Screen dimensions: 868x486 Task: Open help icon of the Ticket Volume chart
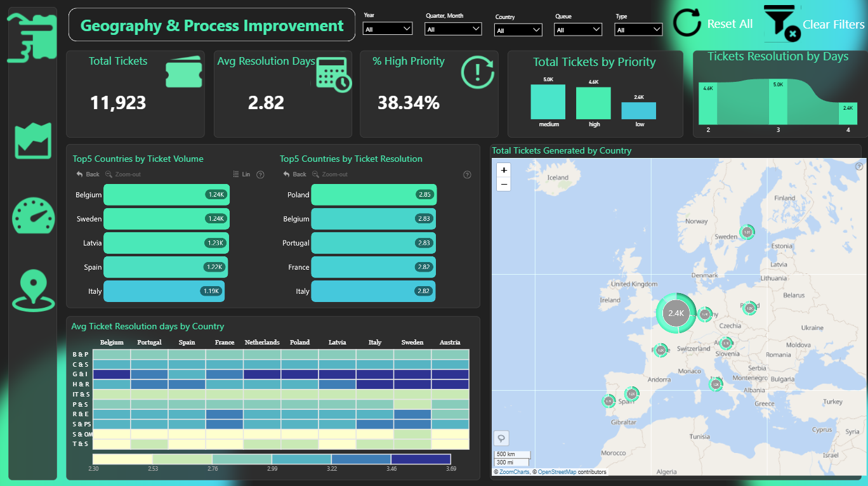tap(260, 174)
